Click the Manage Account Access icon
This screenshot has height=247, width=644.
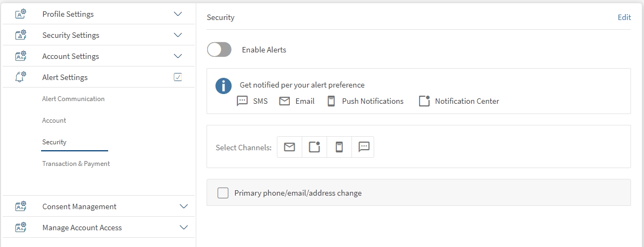click(21, 228)
